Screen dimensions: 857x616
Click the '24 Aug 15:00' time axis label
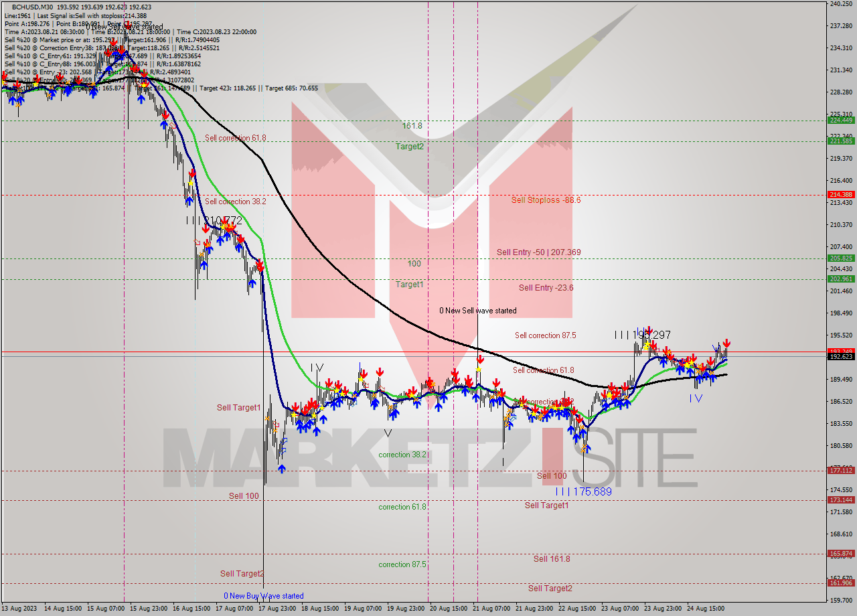[706, 609]
